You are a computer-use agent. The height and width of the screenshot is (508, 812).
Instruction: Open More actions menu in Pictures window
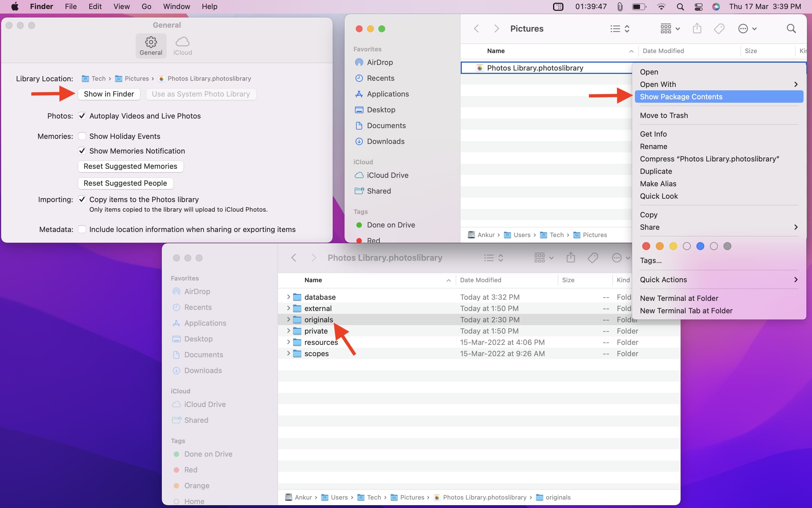(747, 29)
